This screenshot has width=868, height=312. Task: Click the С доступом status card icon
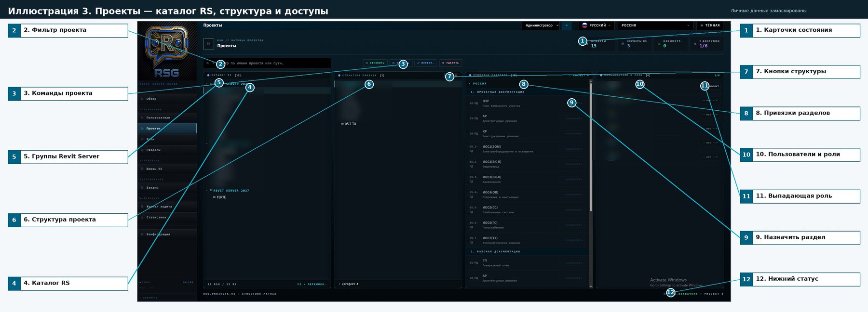[695, 44]
